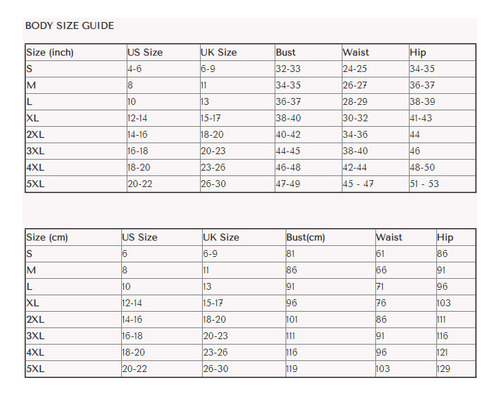Viewport: 500px width, 396px height.
Task: Click the 4XL UK size 23-26 in cm table
Action: pyautogui.click(x=216, y=352)
